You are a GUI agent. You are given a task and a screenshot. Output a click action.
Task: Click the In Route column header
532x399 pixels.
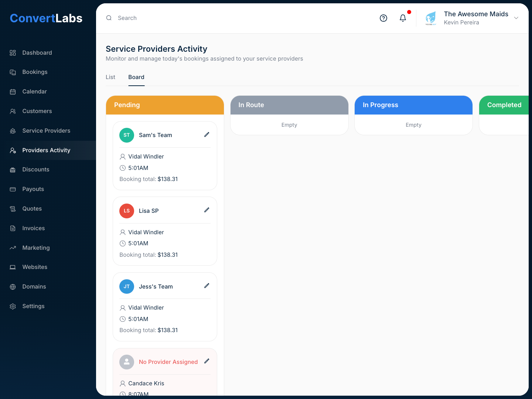tap(289, 105)
